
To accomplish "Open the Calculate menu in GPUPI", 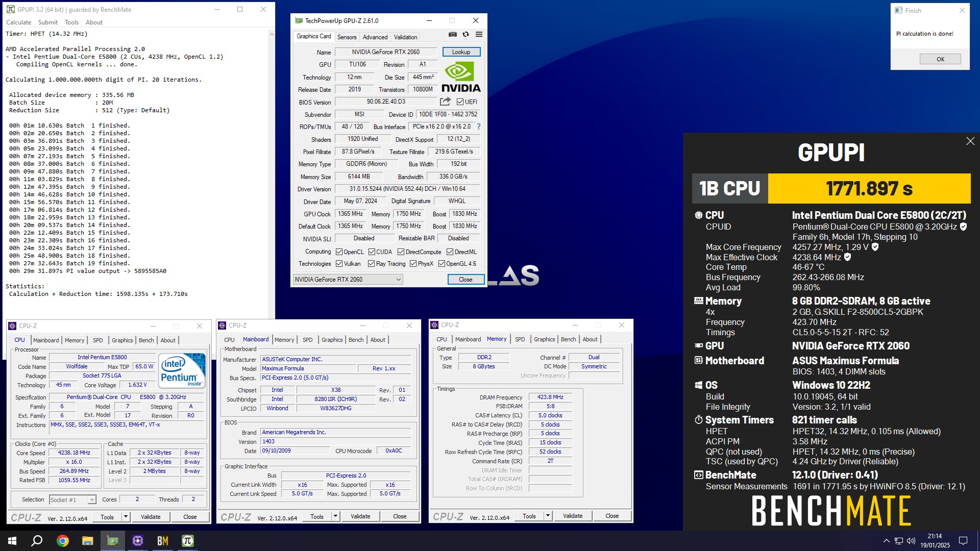I will pos(18,22).
